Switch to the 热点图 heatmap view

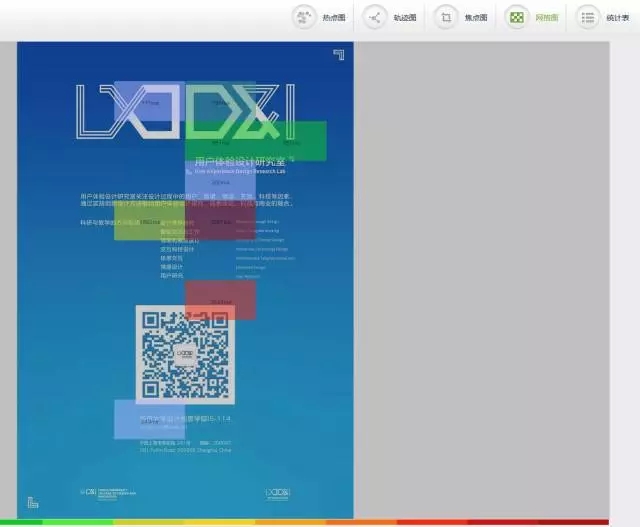[x=319, y=18]
